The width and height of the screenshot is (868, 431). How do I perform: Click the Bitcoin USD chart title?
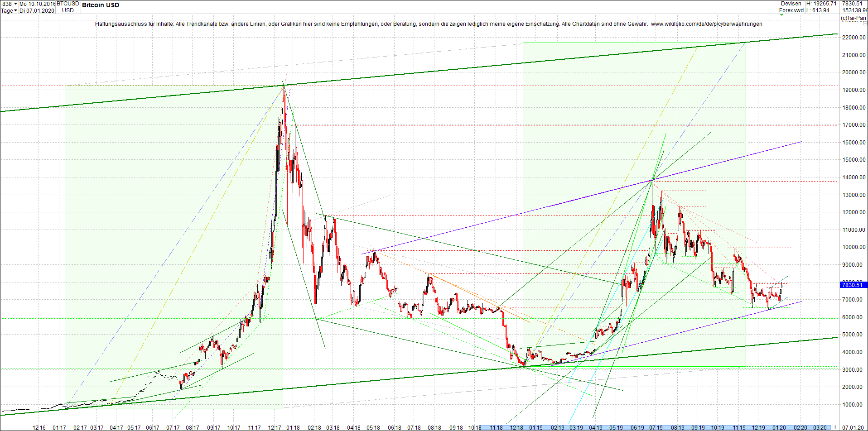pos(100,5)
